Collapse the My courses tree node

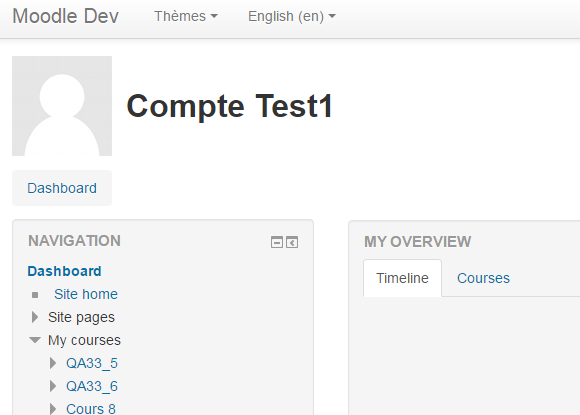[35, 340]
